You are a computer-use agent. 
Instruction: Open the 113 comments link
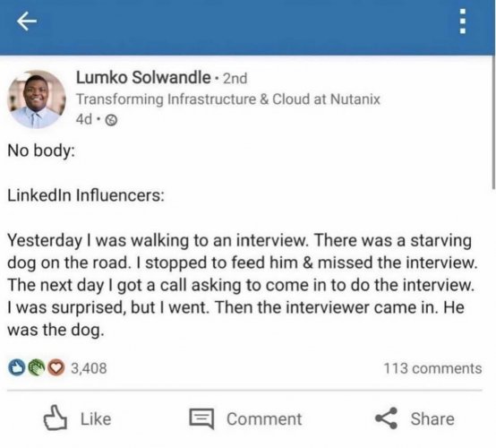click(x=432, y=368)
